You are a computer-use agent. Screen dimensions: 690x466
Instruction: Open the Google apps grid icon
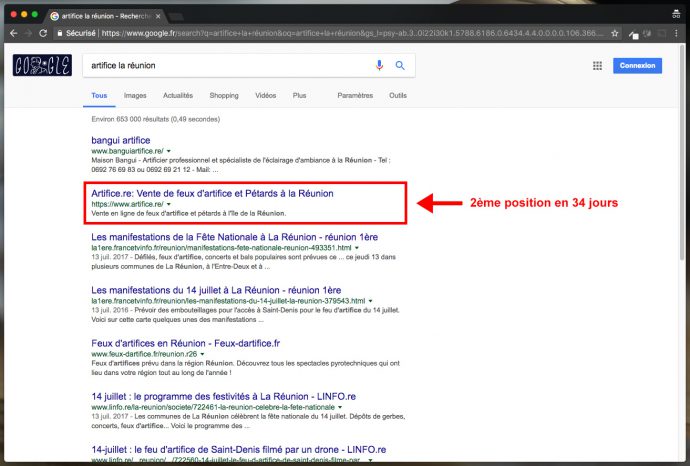pyautogui.click(x=598, y=66)
